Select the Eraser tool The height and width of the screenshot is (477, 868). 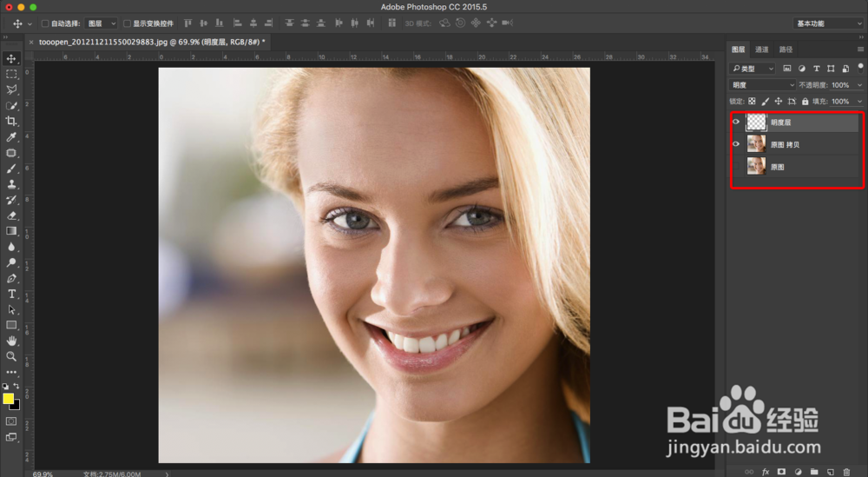(x=11, y=215)
